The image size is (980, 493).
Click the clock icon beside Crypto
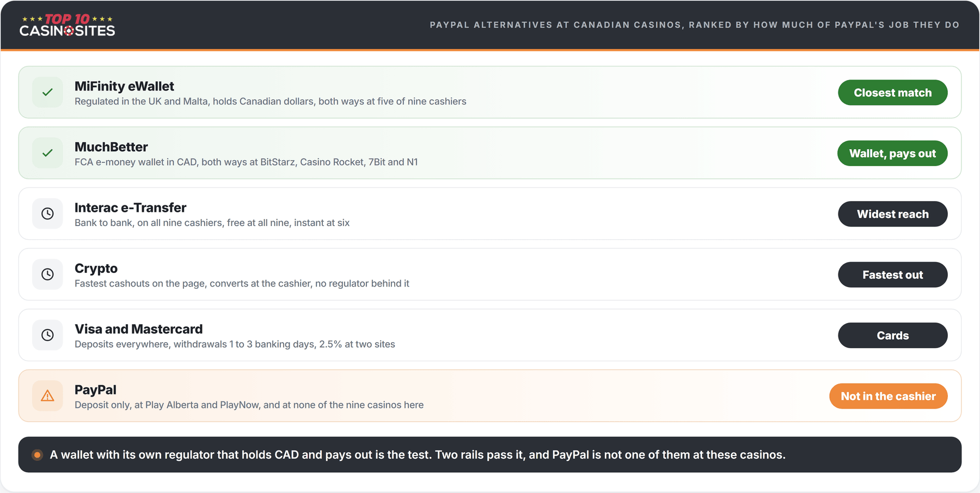tap(47, 275)
